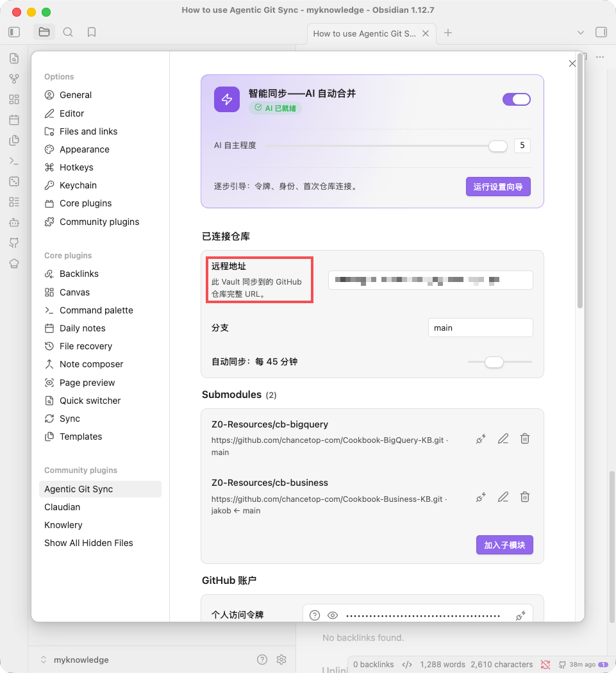Click the run setup wizard purple button
This screenshot has height=673, width=616.
point(498,187)
